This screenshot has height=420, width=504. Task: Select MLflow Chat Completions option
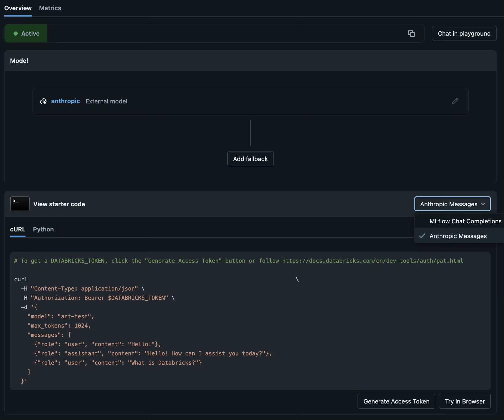(x=460, y=221)
